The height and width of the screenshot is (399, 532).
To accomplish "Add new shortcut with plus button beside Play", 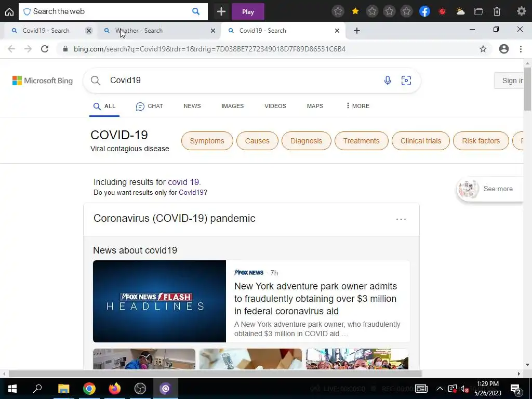I will (x=221, y=11).
